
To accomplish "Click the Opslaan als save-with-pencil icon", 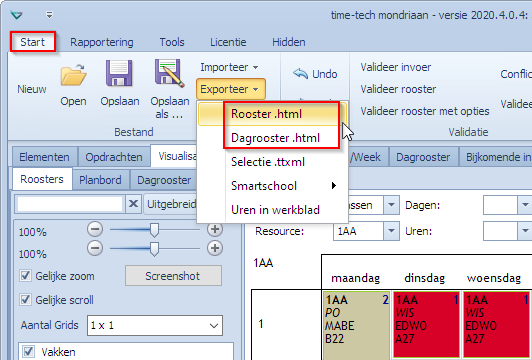I will click(x=170, y=73).
